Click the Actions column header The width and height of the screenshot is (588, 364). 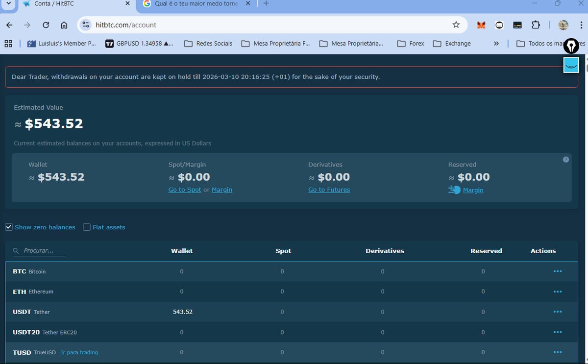tap(543, 251)
